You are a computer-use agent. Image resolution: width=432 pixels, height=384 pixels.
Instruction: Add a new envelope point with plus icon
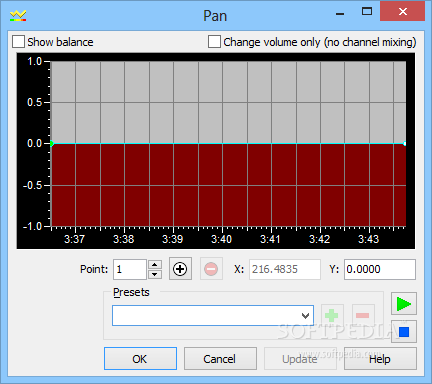pyautogui.click(x=180, y=269)
